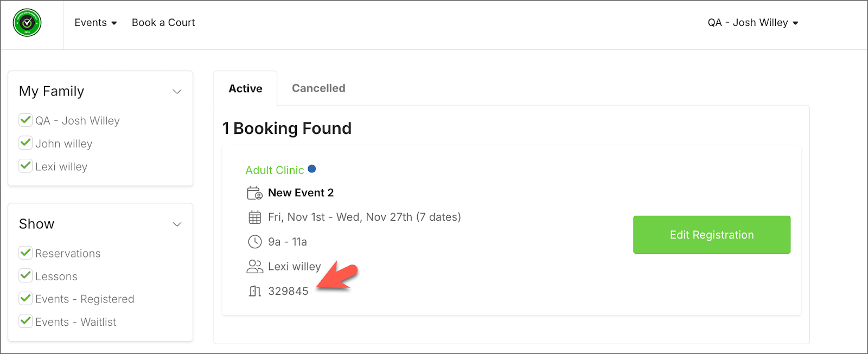Image resolution: width=868 pixels, height=354 pixels.
Task: Uncheck the Lexi willey family checkbox
Action: [x=25, y=166]
